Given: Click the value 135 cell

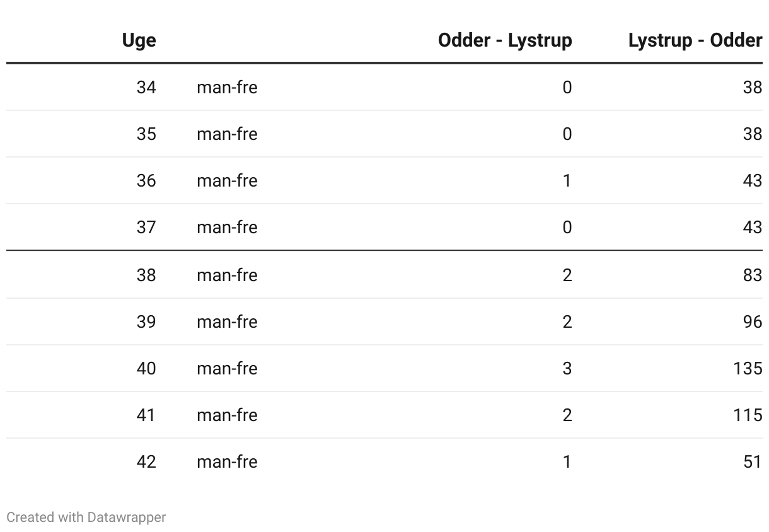Looking at the screenshot, I should click(x=748, y=368).
